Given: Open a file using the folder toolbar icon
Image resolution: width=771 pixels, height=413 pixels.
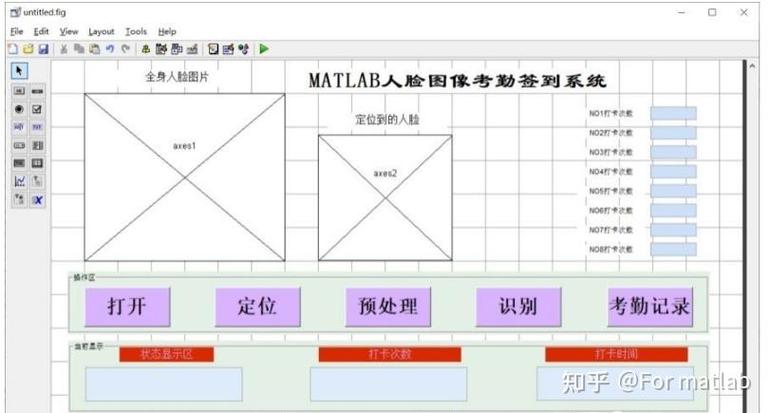Looking at the screenshot, I should (x=29, y=49).
